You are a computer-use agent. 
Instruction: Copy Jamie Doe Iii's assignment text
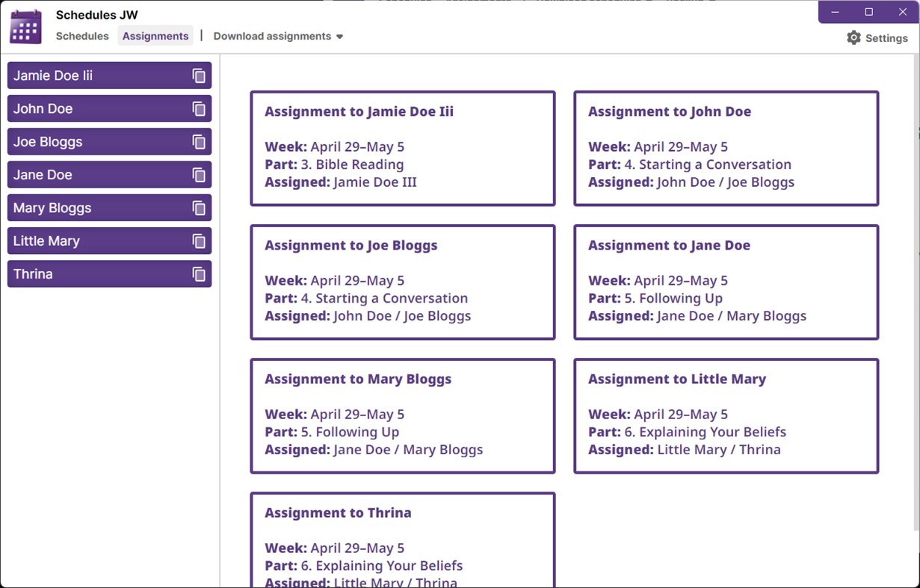pyautogui.click(x=198, y=75)
